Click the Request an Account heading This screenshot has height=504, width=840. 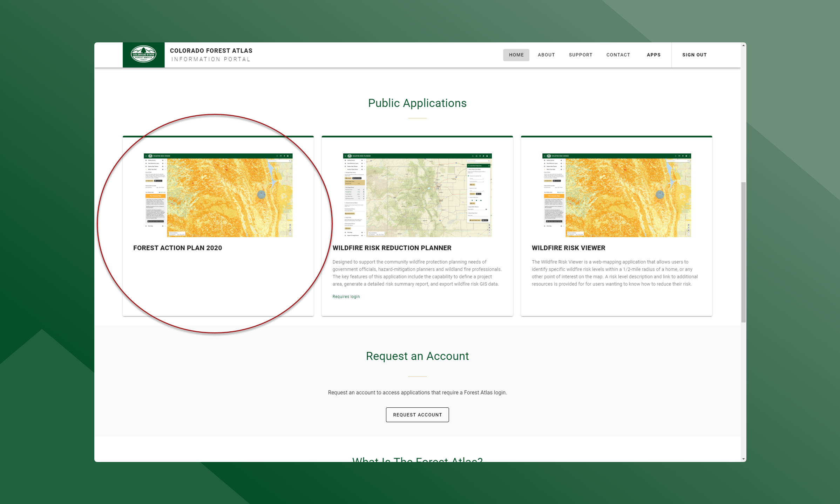coord(417,356)
